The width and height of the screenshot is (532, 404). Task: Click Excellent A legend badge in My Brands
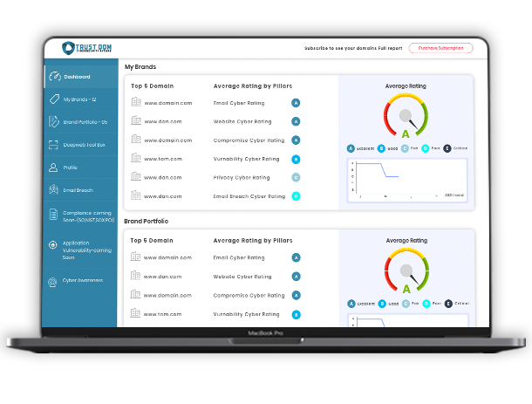pos(351,148)
